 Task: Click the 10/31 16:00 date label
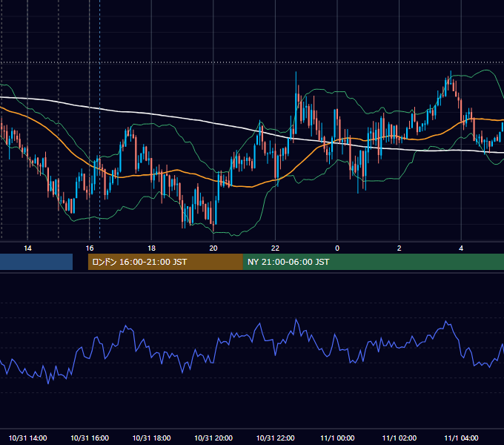(90, 438)
